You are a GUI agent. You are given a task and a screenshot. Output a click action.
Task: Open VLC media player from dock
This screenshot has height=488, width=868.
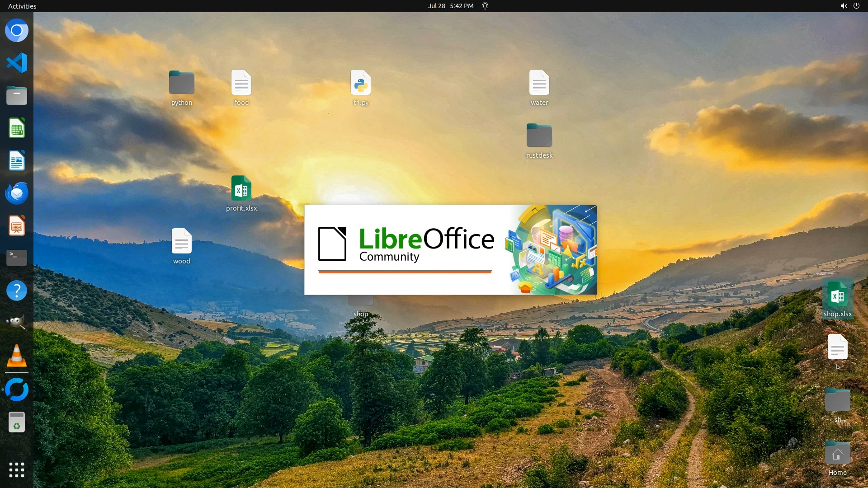point(17,356)
